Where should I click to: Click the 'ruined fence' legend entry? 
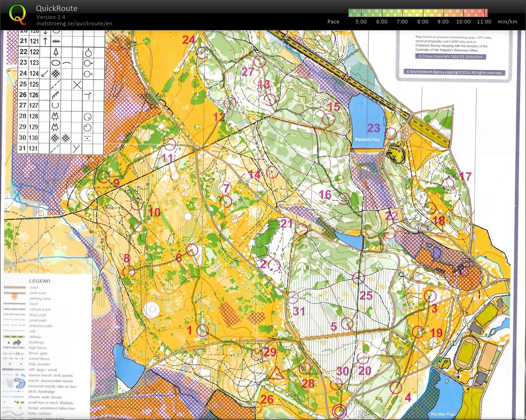click(x=39, y=359)
